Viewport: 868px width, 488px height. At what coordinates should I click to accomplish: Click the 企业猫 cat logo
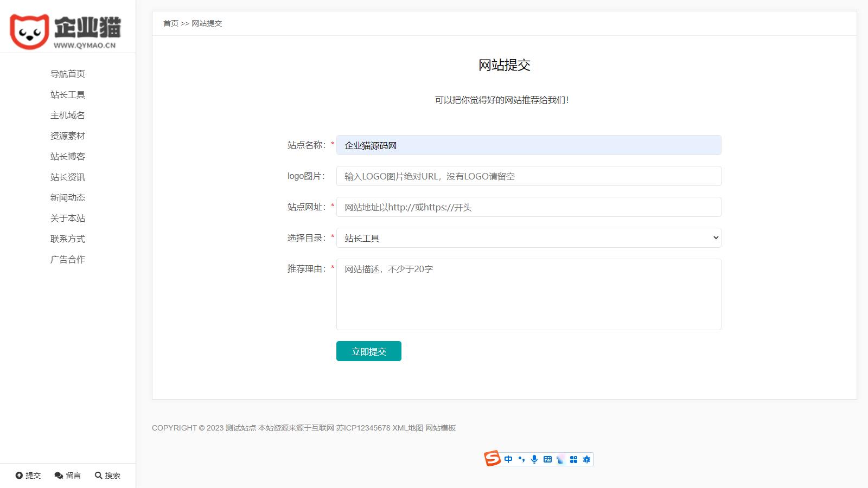pyautogui.click(x=30, y=32)
